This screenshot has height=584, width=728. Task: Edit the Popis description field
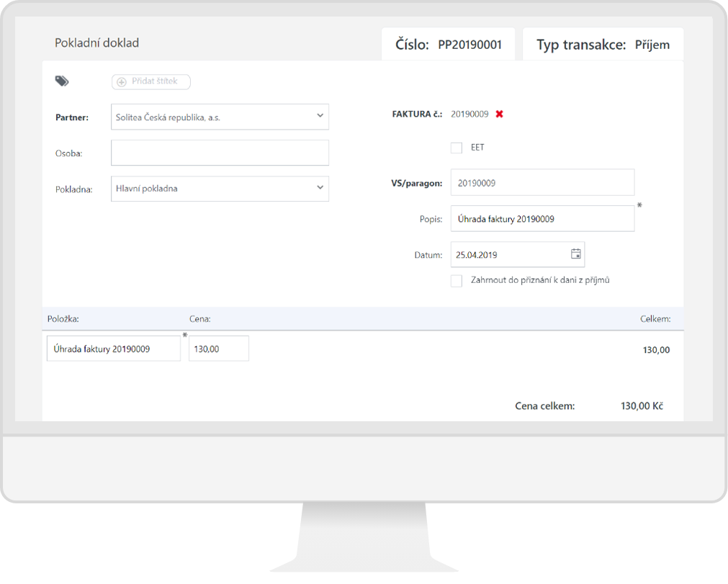tap(541, 219)
